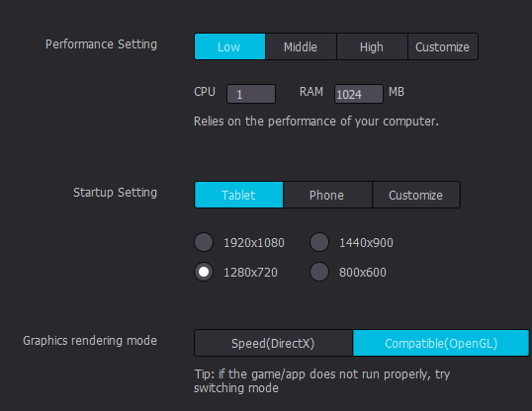532x411 pixels.
Task: Click the RAM size input field
Action: pyautogui.click(x=359, y=94)
